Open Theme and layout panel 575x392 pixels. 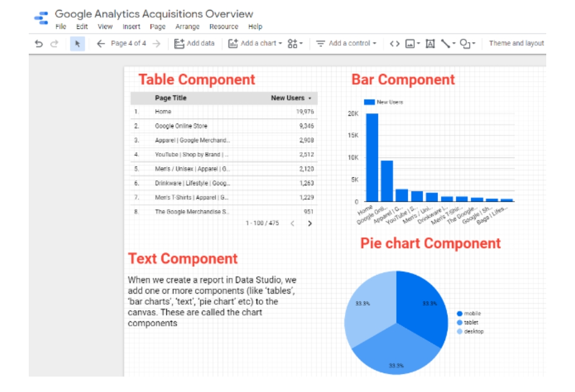click(516, 43)
